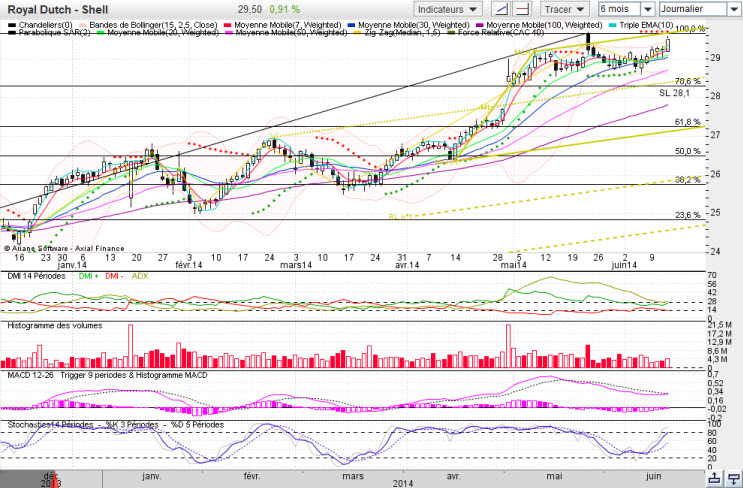Screen dimensions: 743x488
Task: Click the 78,6 % Fibonacci level label
Action: (x=688, y=81)
